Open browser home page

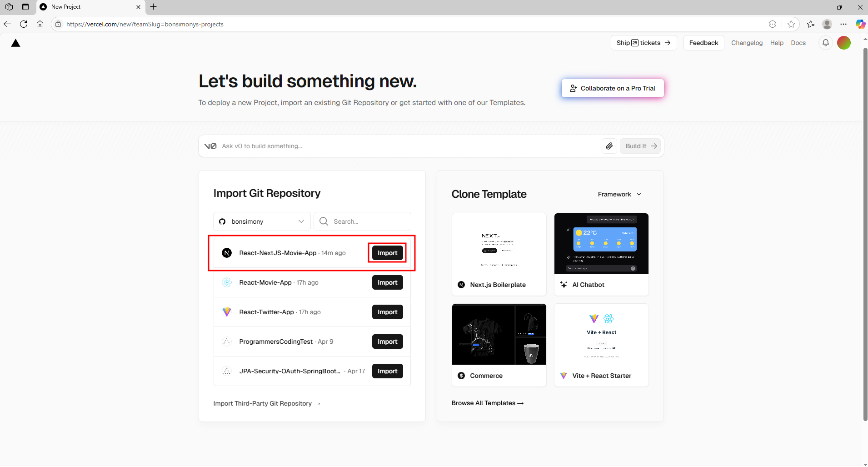[40, 24]
